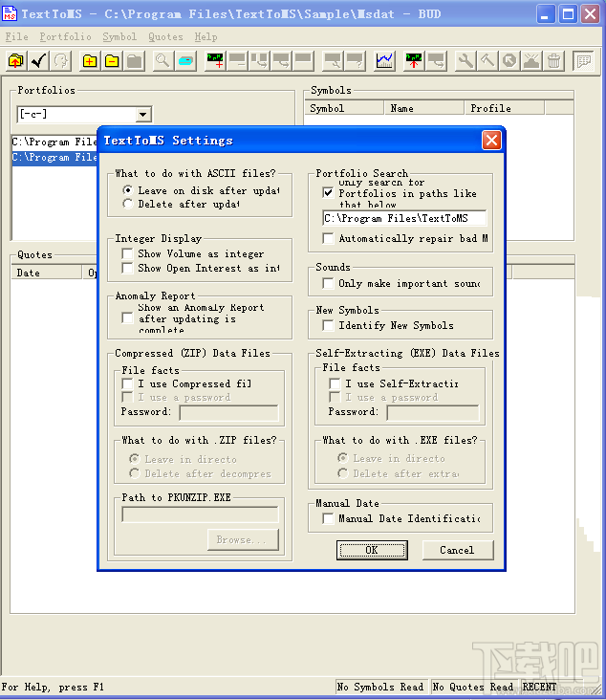Click the ZIP Password field
606x700 pixels.
[229, 413]
